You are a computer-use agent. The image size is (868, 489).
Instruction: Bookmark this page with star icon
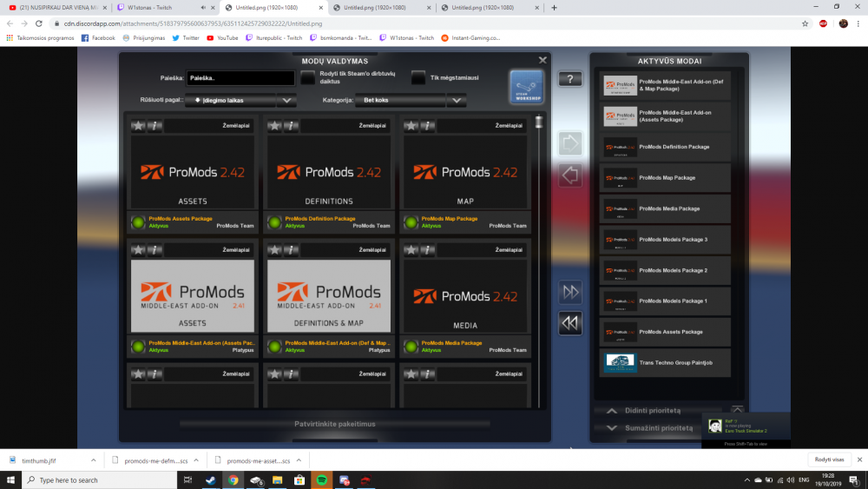point(805,23)
